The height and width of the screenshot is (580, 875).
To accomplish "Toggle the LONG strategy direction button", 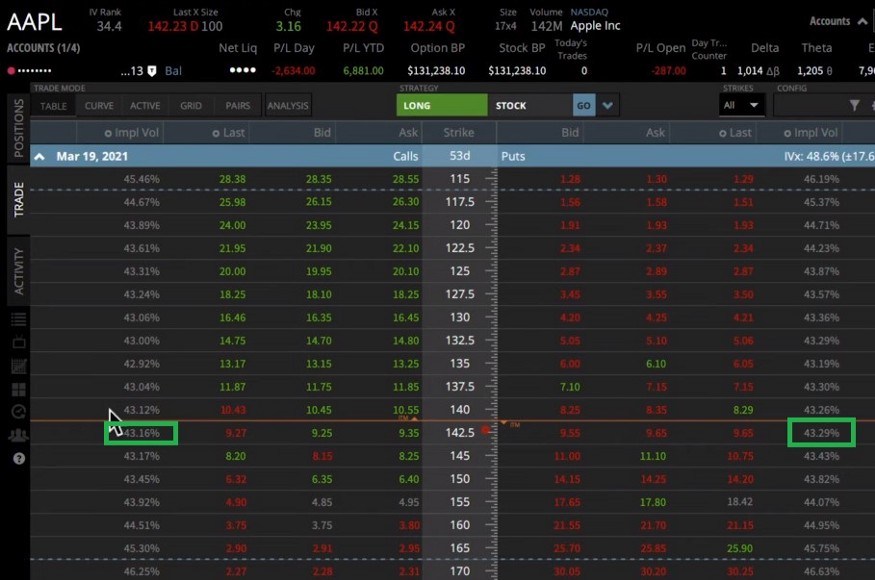I will pyautogui.click(x=441, y=106).
